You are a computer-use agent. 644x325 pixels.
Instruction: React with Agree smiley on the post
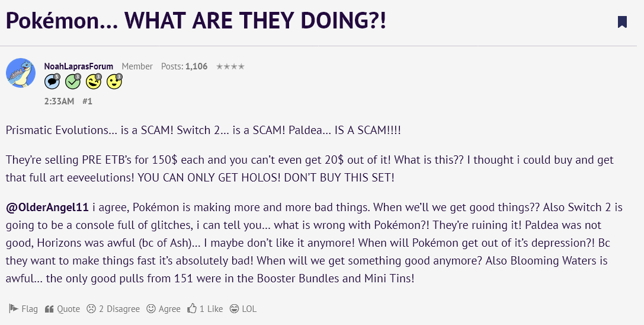pos(164,308)
